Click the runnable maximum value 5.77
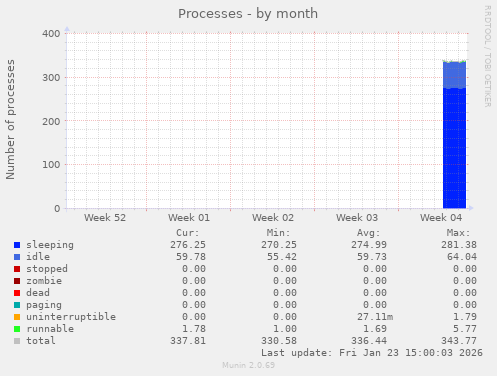The image size is (497, 376). click(x=465, y=329)
